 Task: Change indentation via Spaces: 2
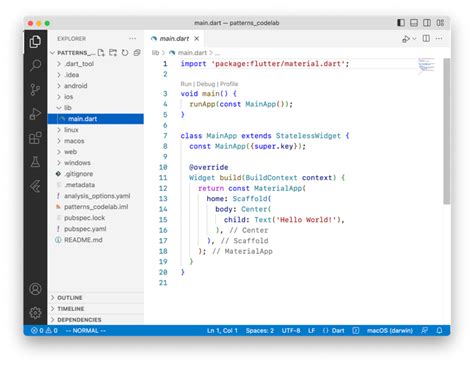[x=260, y=330]
